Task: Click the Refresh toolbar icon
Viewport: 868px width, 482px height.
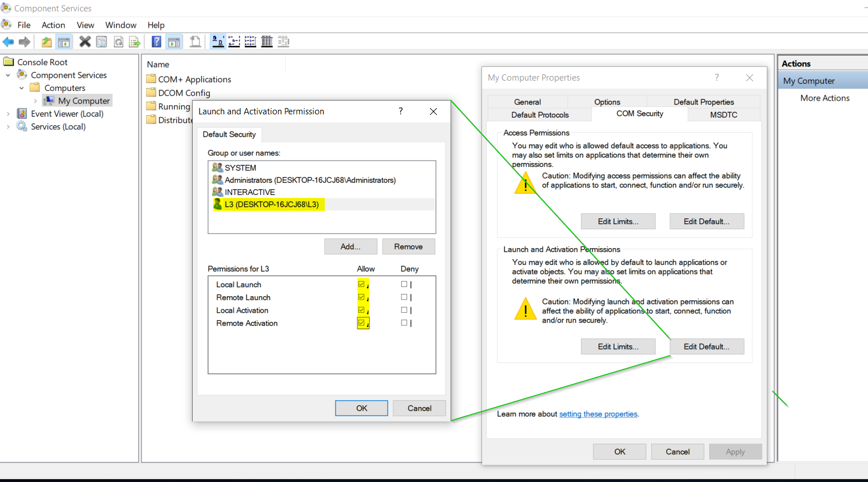Action: pyautogui.click(x=118, y=42)
